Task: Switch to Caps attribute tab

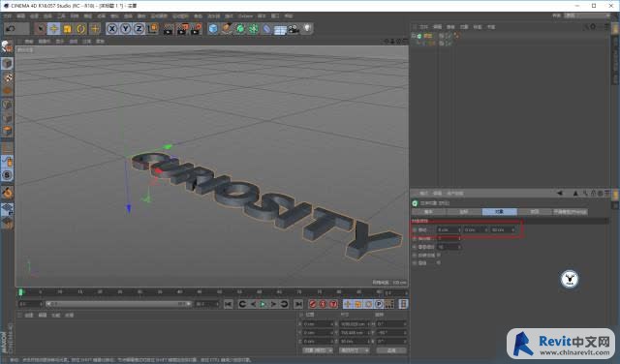Action: (x=535, y=212)
